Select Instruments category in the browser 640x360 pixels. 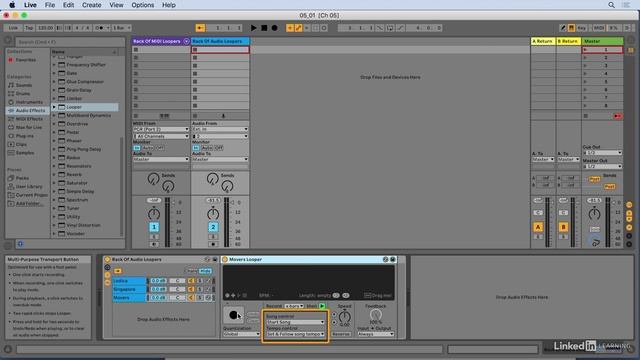point(29,102)
